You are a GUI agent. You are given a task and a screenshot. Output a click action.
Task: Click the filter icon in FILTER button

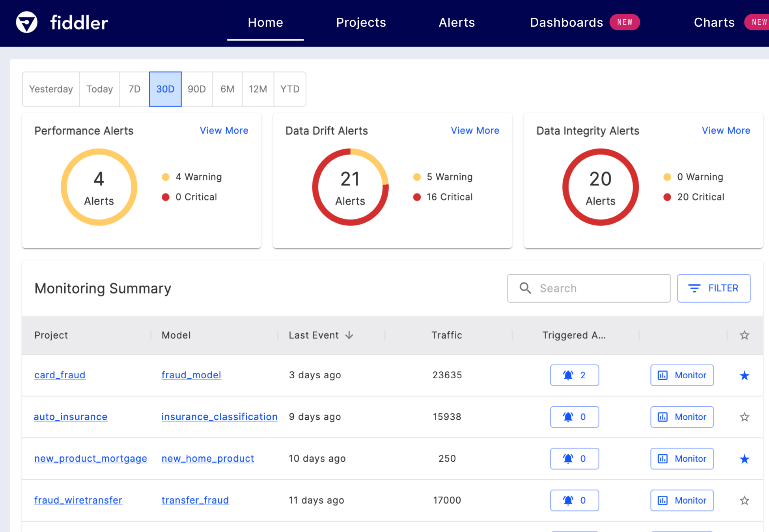[x=694, y=288]
